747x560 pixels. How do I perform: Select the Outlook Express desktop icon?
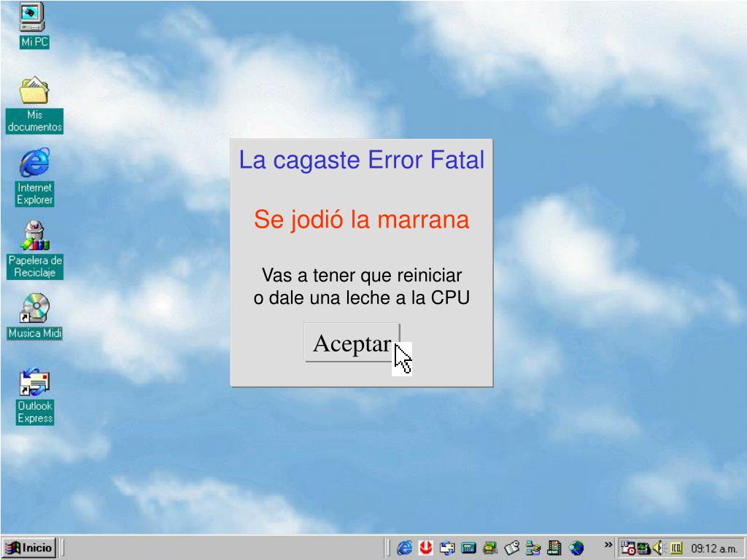pyautogui.click(x=34, y=396)
